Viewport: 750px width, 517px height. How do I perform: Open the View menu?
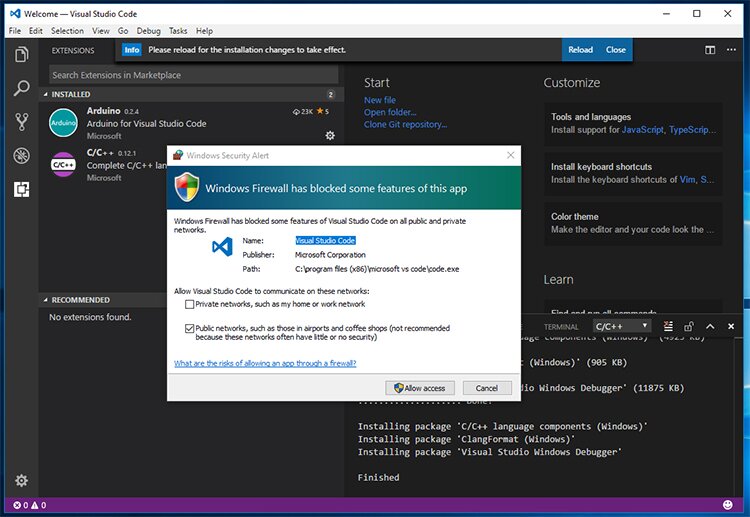point(100,31)
